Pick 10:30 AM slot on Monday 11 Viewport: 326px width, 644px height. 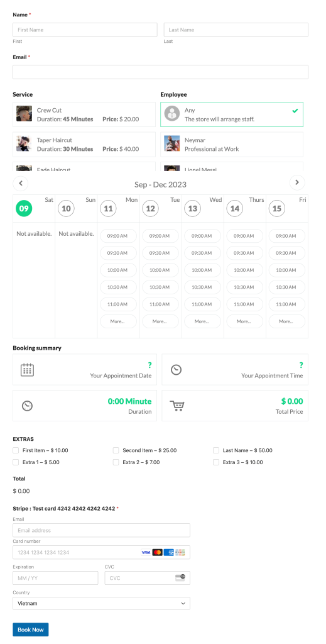click(117, 287)
